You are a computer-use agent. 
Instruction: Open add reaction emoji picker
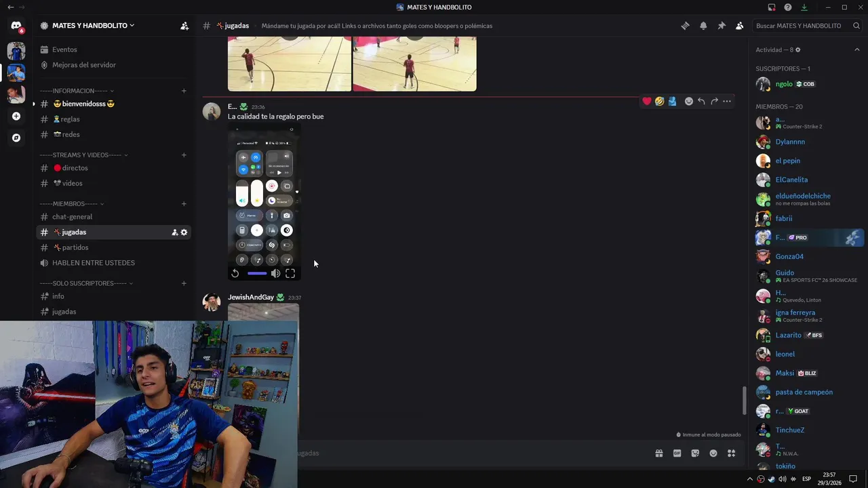coord(689,101)
